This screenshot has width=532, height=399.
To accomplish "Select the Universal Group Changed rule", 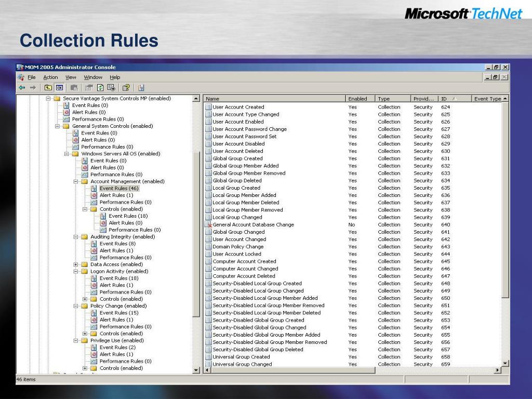I will tap(242, 364).
